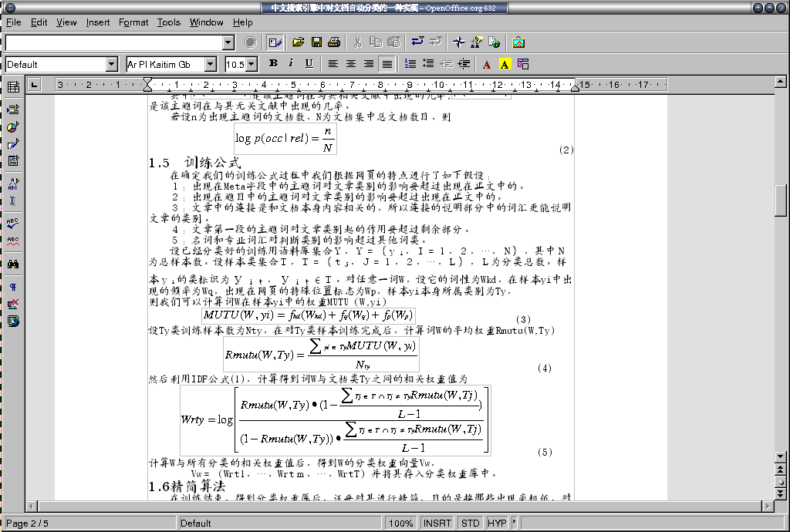Screen dimensions: 790x532
Task: Open the Find binoculars tool
Action: tap(13, 264)
